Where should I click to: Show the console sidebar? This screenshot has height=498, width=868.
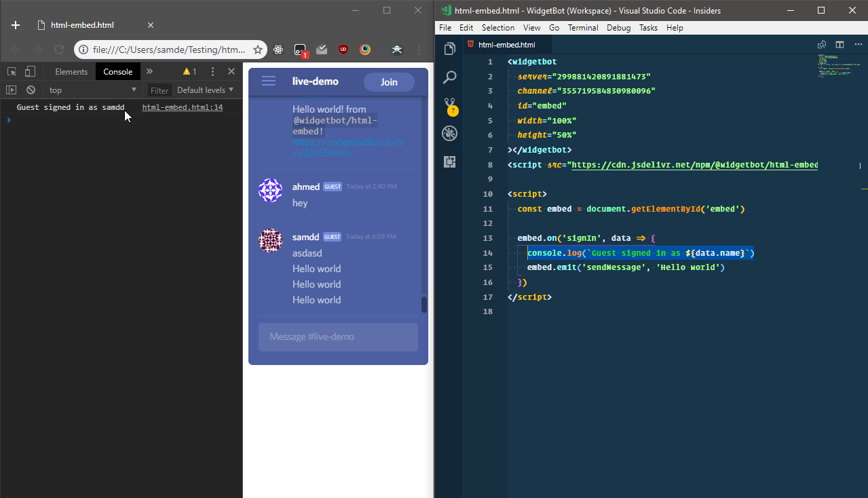click(x=11, y=90)
